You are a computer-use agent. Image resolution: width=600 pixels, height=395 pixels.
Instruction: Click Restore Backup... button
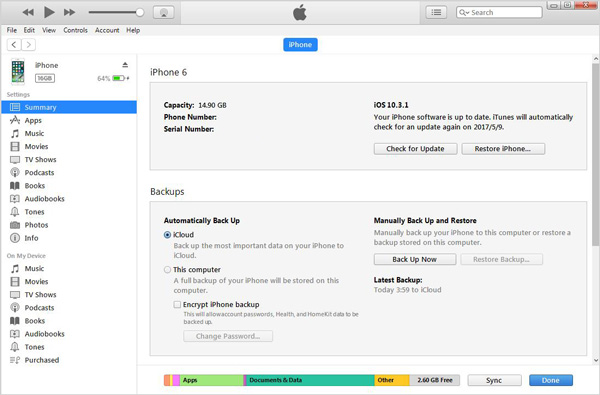[501, 260]
